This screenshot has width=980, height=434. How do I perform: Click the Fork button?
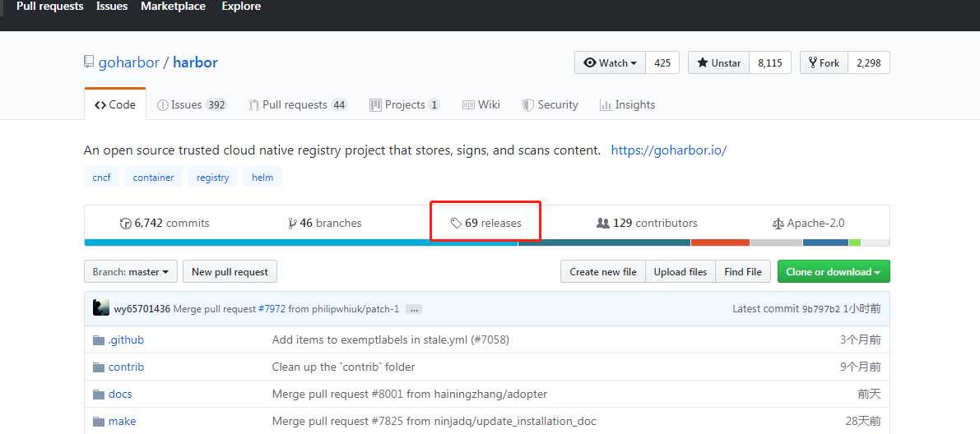tap(824, 62)
